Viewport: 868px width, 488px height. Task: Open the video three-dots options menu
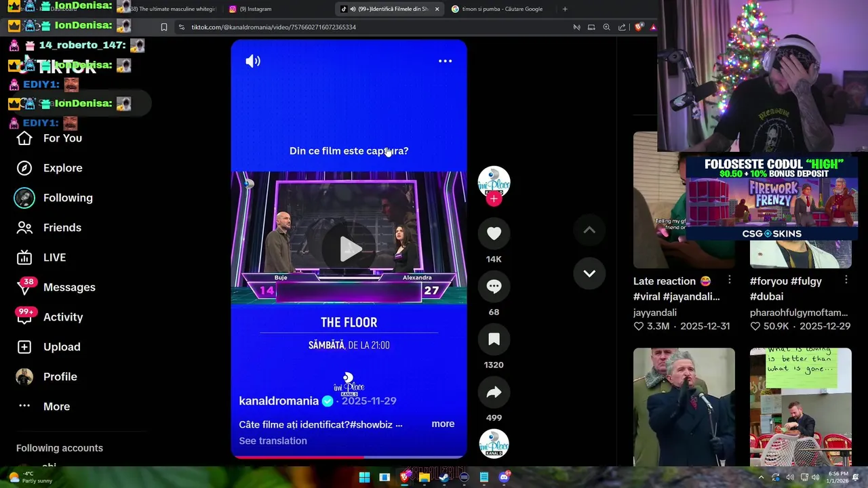(x=445, y=61)
